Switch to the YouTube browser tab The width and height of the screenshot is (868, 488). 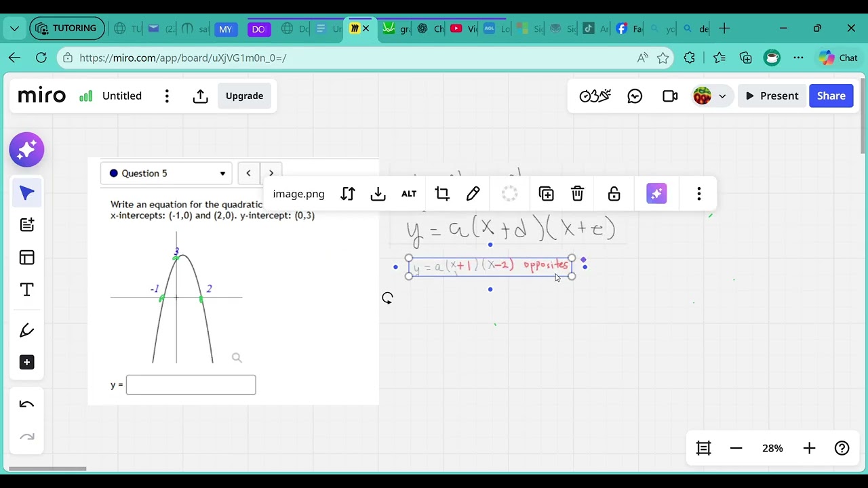(463, 28)
